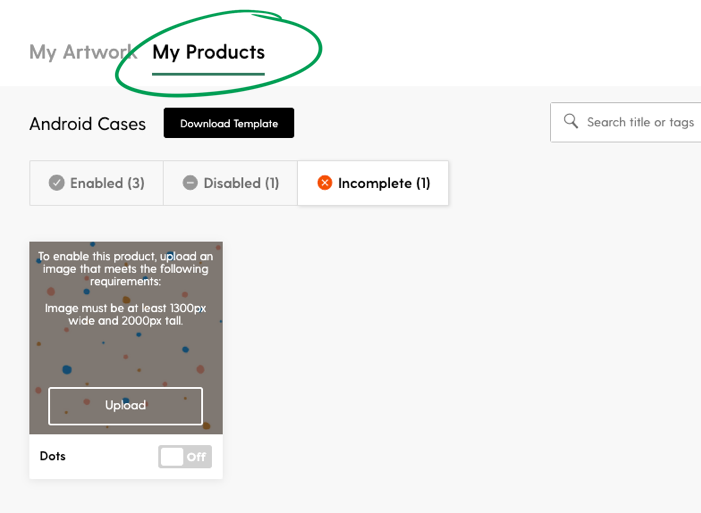
Task: Click the Upload button on Dots card
Action: [125, 406]
